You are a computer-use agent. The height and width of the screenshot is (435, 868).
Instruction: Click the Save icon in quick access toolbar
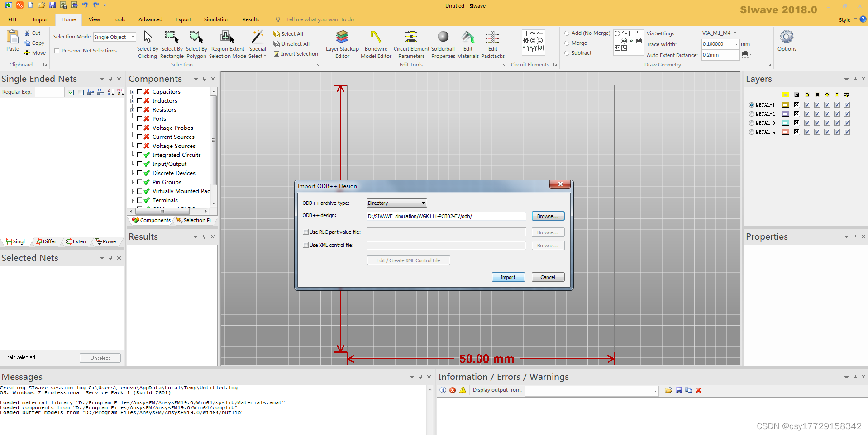pyautogui.click(x=52, y=5)
